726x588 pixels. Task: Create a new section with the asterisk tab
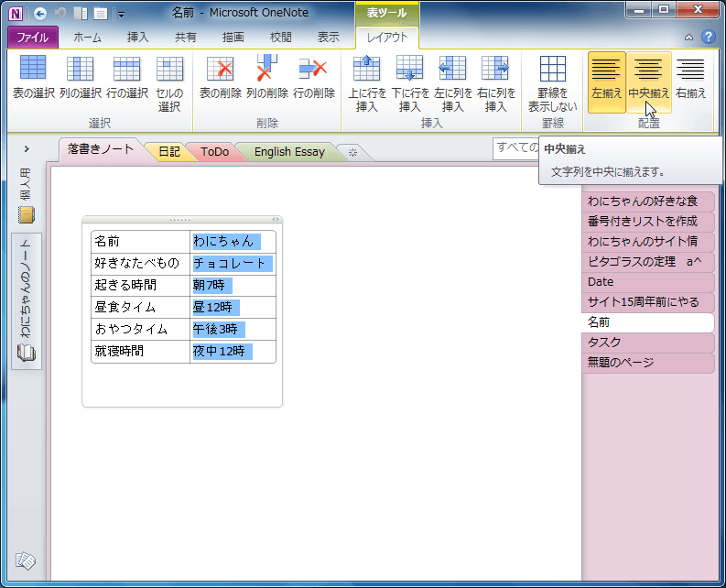click(x=352, y=152)
